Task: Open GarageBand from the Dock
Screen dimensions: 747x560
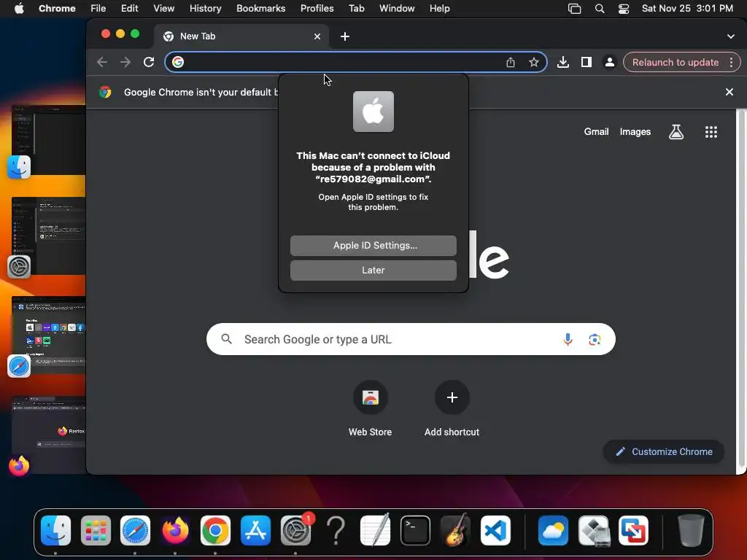Action: pyautogui.click(x=455, y=531)
